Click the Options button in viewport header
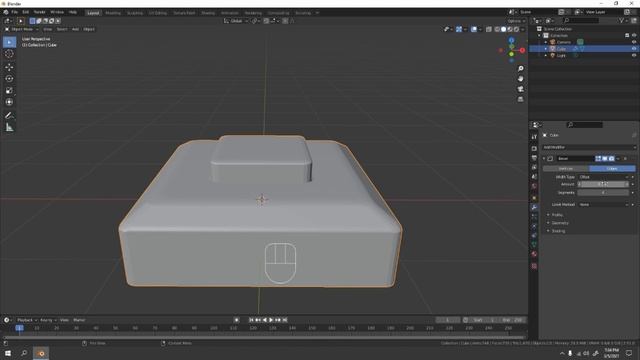640x360 pixels. coord(516,21)
